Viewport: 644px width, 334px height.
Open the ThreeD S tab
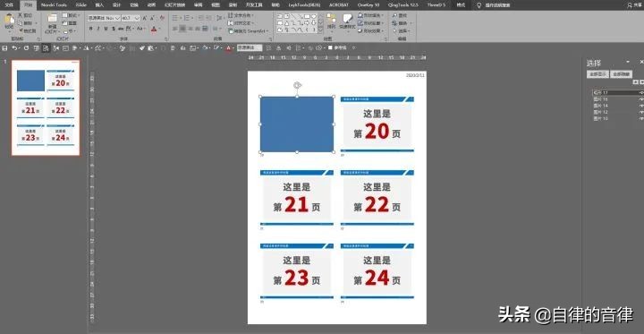[436, 5]
